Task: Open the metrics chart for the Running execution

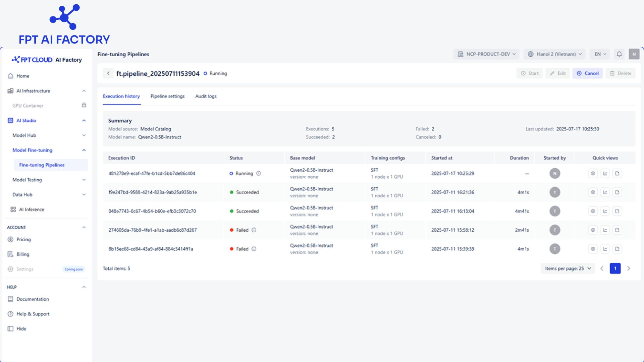Action: 605,173
